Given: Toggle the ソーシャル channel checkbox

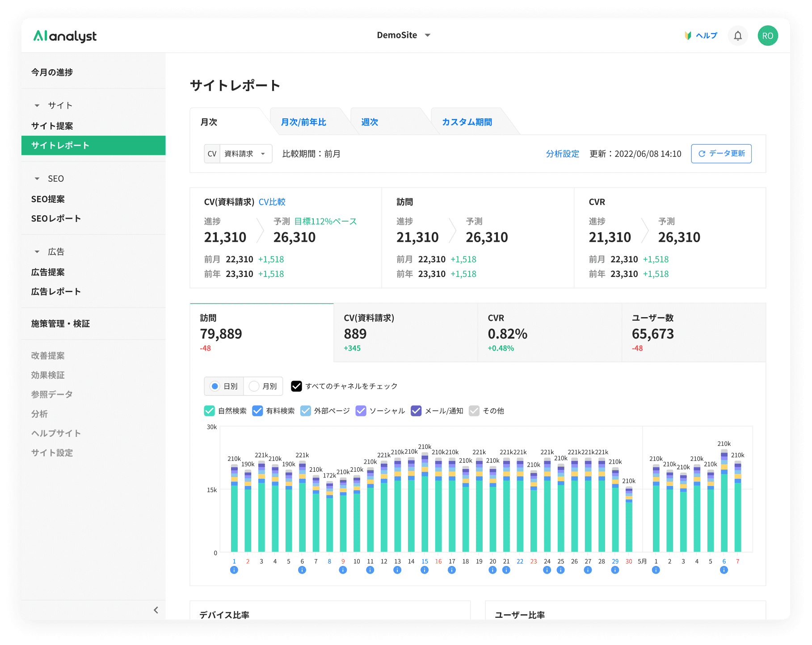Looking at the screenshot, I should coord(361,411).
